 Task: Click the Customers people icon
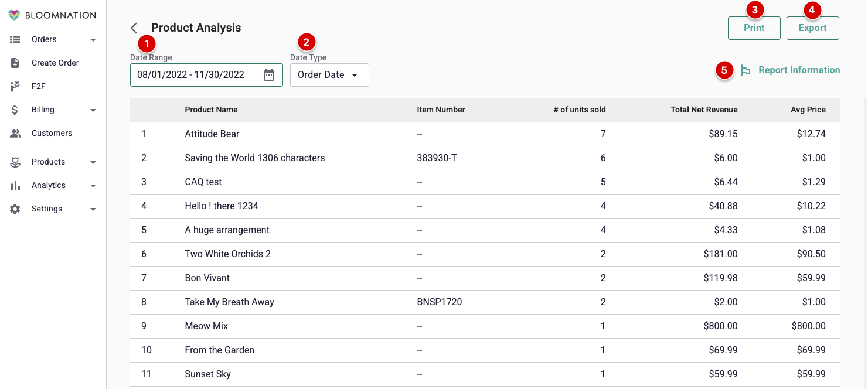click(x=16, y=133)
